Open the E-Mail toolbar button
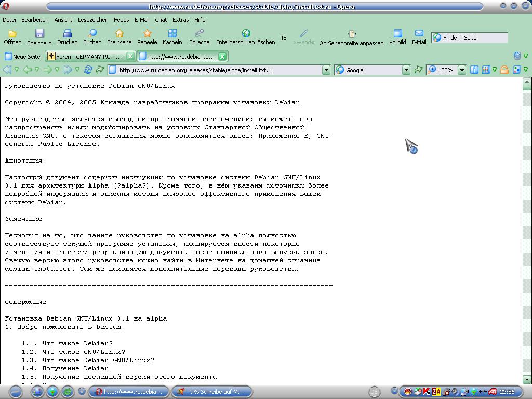Image resolution: width=532 pixels, height=399 pixels. 419,37
